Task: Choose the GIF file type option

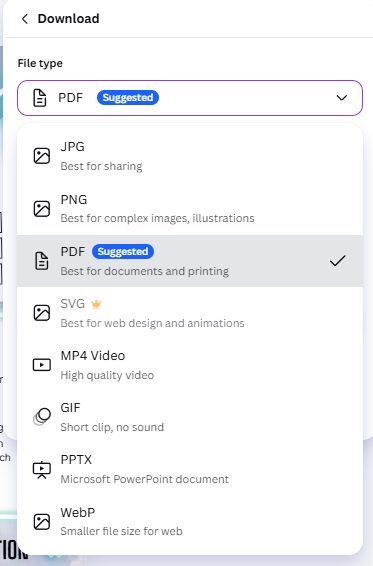Action: [x=190, y=417]
